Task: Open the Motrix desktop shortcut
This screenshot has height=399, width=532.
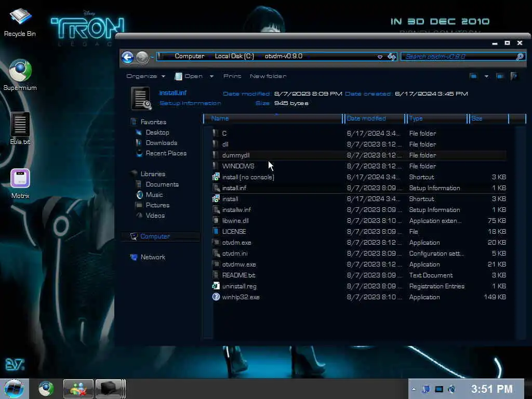Action: [20, 183]
